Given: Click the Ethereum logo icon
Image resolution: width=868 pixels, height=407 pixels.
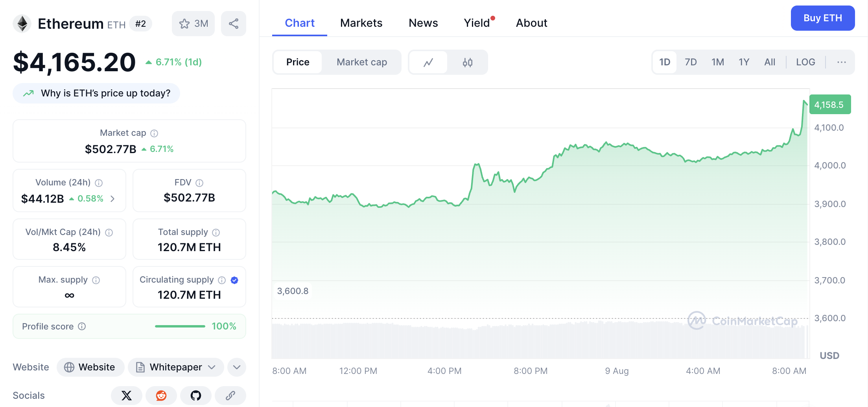Looking at the screenshot, I should click(x=22, y=24).
